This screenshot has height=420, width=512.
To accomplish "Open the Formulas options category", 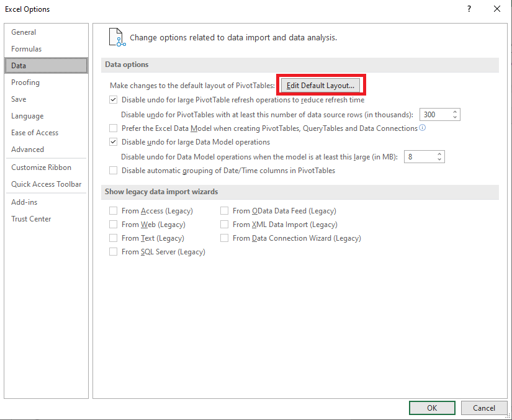I will coord(46,48).
